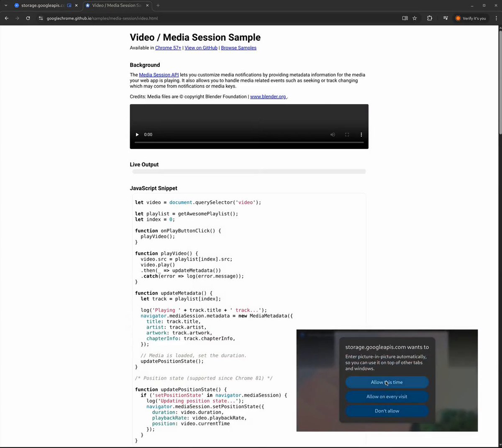Switch to the storage.googleapis.com tab

(42, 5)
